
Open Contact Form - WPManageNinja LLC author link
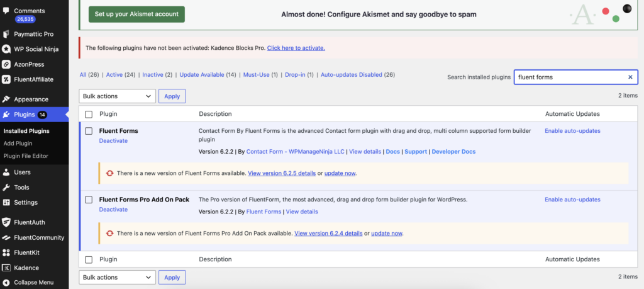tap(296, 151)
